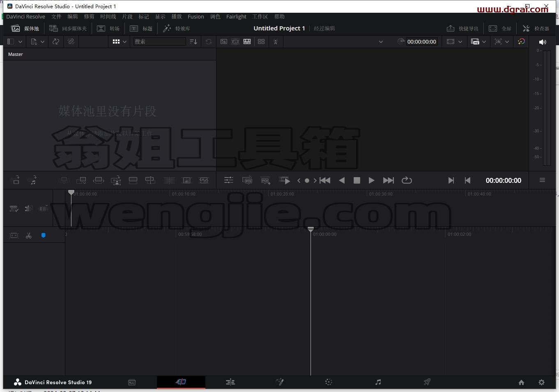Open the timeline selection dropdown chevron
559x392 pixels.
(381, 42)
